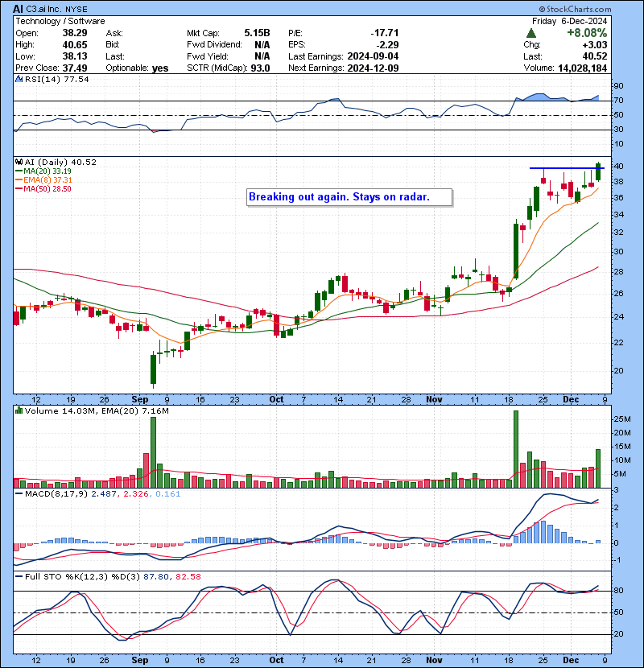Click the EMA(8) 37.31 legend entry

(x=43, y=180)
